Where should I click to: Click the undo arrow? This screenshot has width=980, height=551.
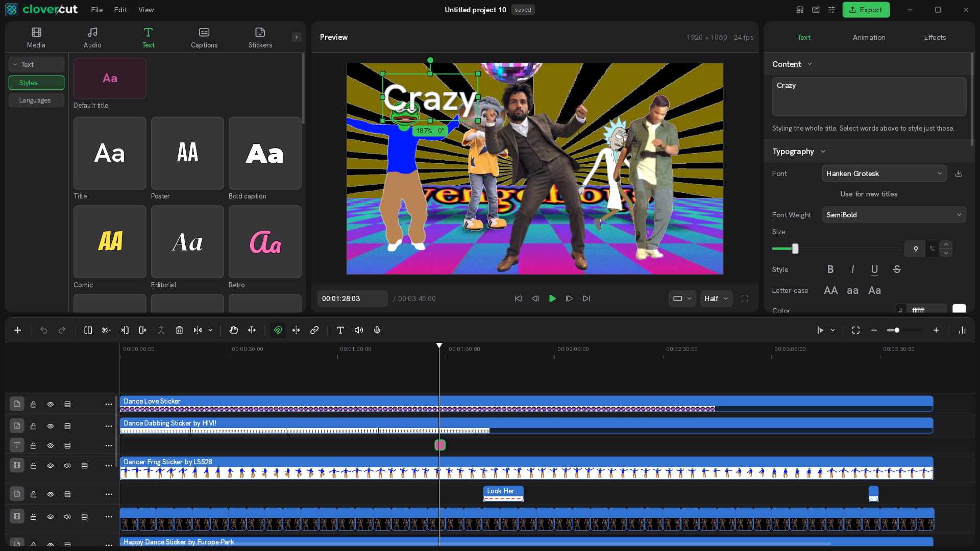[44, 330]
